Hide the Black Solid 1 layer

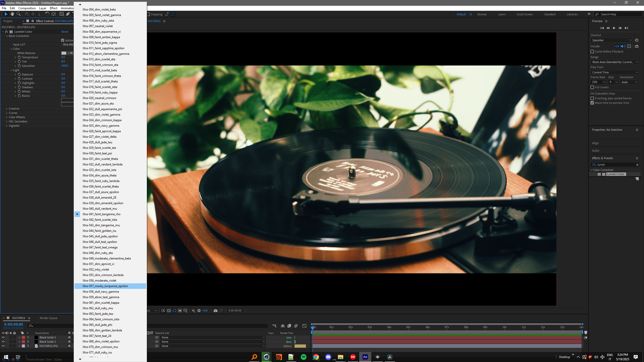(x=3, y=337)
